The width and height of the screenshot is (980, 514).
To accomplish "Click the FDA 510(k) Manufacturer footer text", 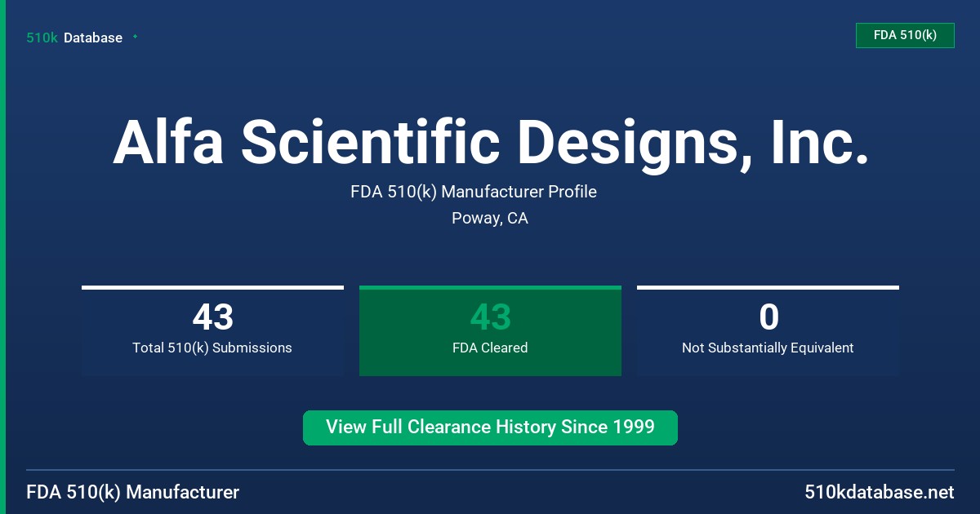I will click(133, 493).
